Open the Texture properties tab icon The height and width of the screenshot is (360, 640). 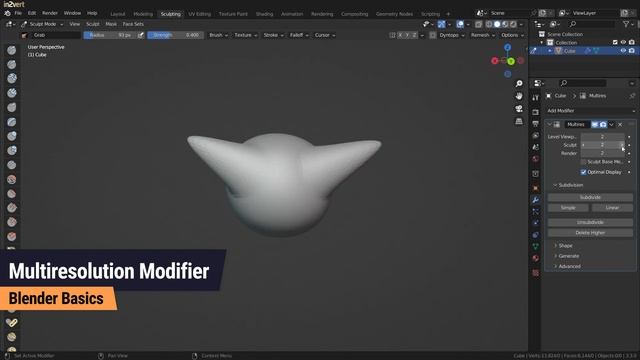click(536, 273)
